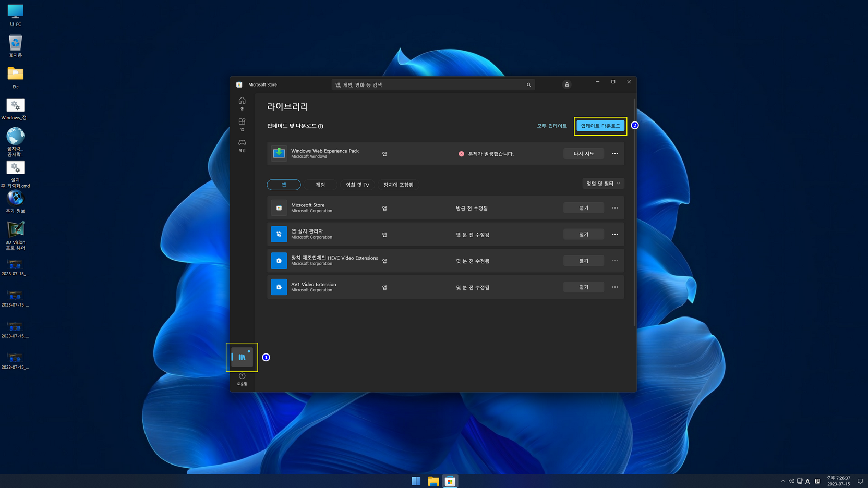This screenshot has width=868, height=488.
Task: Open Help in Store sidebar
Action: click(242, 379)
